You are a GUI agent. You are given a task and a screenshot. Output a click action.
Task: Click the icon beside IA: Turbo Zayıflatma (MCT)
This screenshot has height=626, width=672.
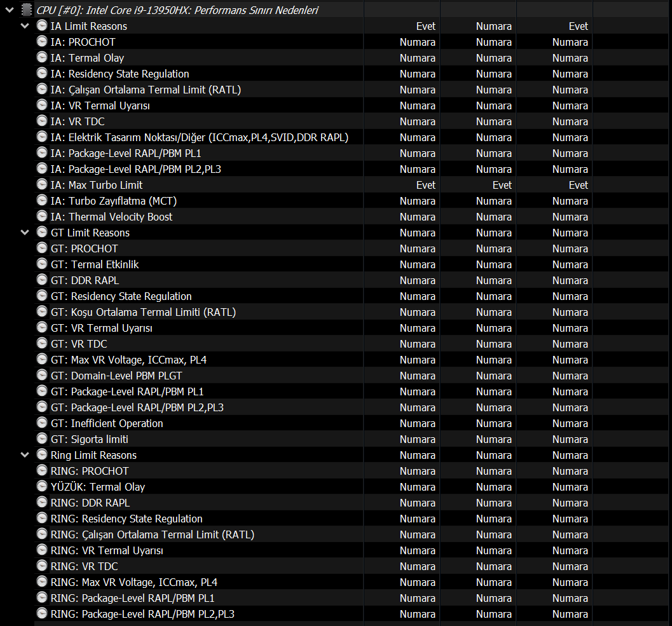click(41, 200)
